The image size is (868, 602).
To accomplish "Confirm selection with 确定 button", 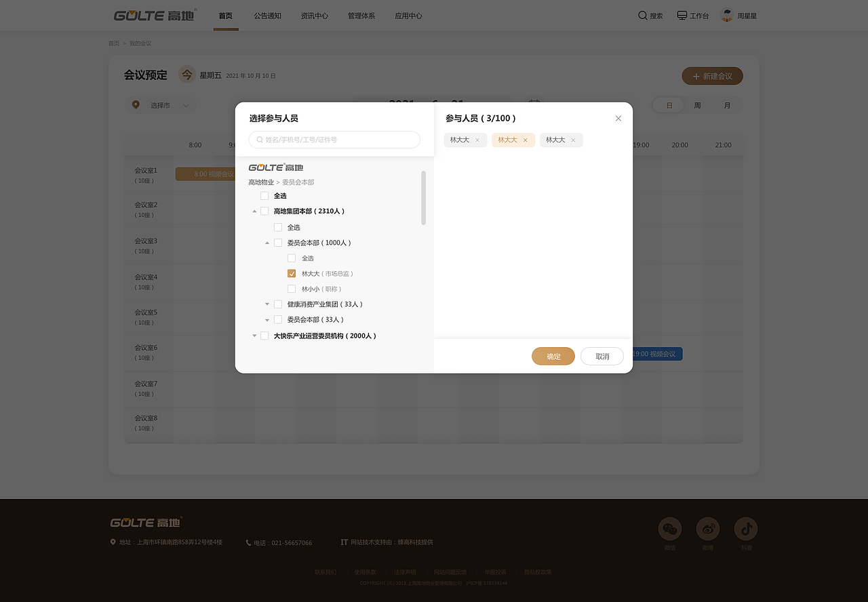I will pyautogui.click(x=553, y=356).
